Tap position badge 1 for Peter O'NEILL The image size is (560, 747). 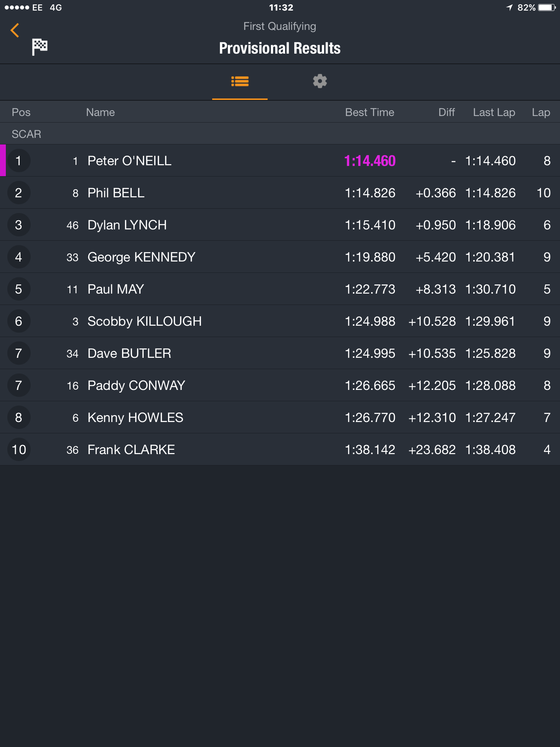[x=19, y=161]
